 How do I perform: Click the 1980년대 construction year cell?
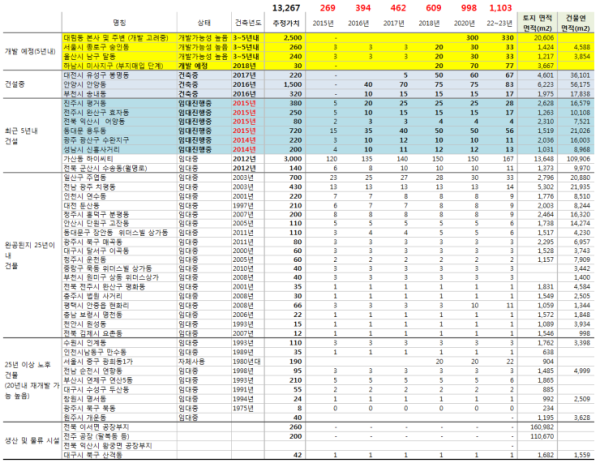[x=247, y=361]
